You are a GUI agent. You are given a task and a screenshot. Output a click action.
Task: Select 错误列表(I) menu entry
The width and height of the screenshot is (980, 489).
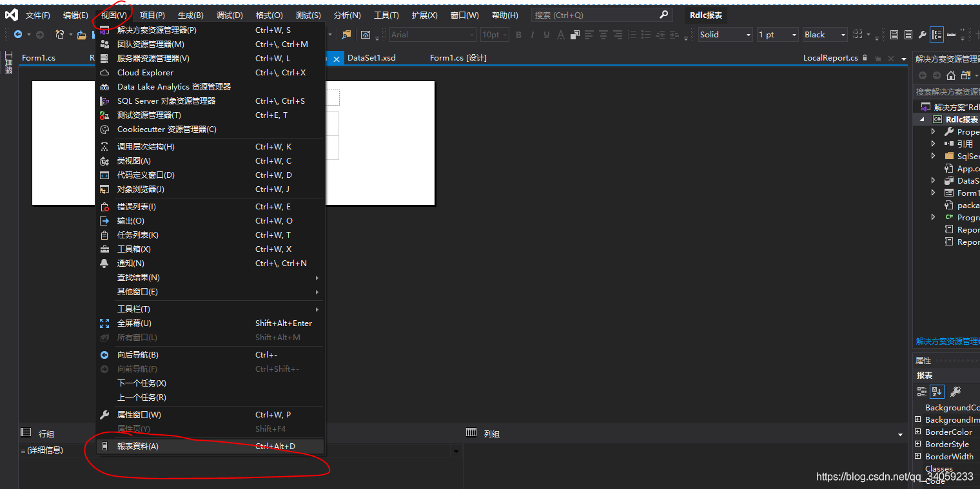[210, 206]
